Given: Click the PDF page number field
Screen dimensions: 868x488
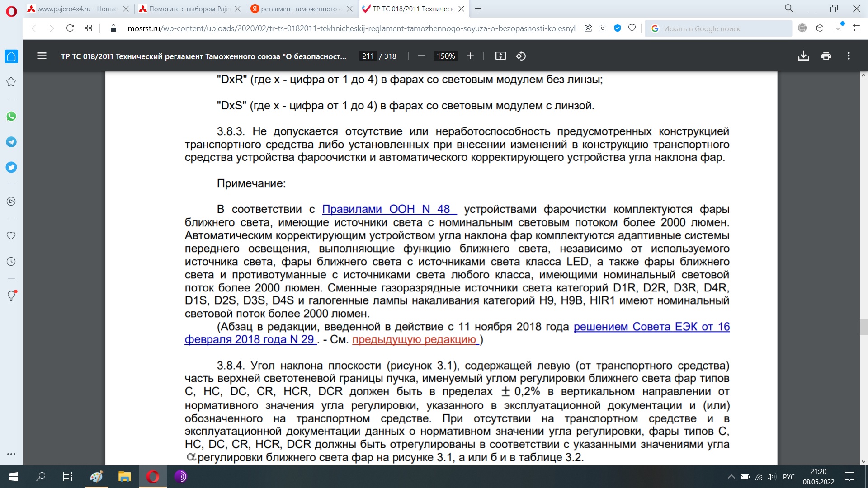Looking at the screenshot, I should (x=368, y=56).
